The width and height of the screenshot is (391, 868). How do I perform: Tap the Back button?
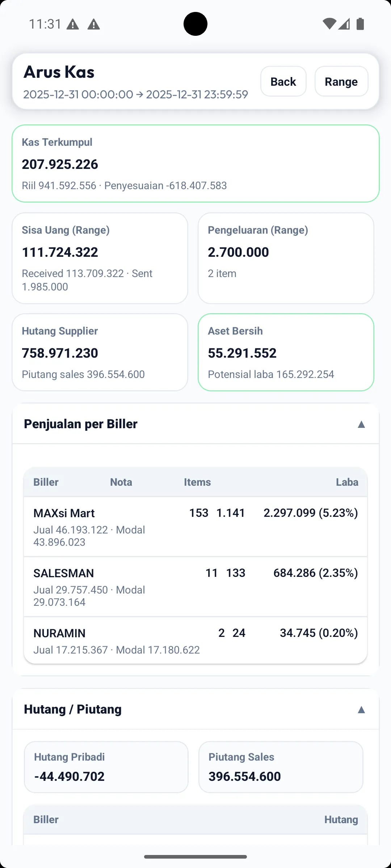(283, 81)
